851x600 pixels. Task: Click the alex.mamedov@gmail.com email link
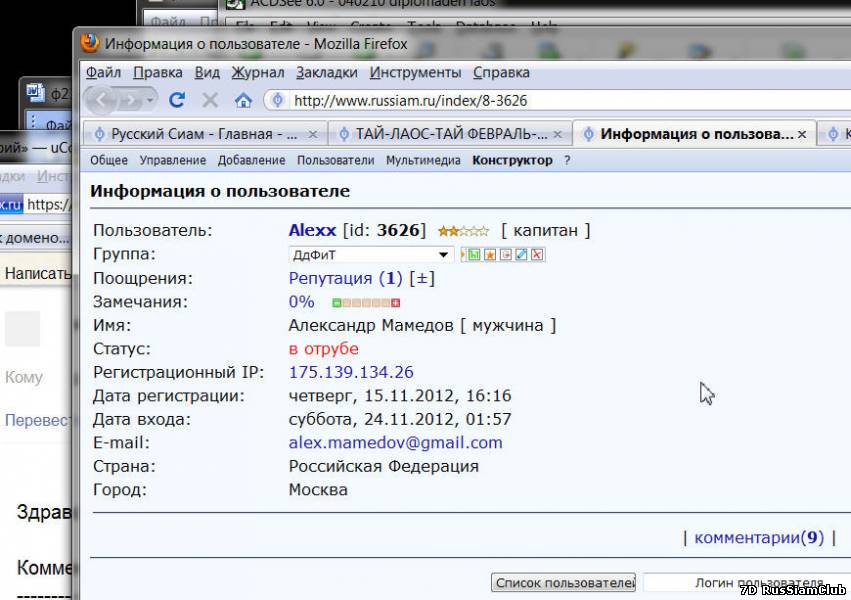point(396,443)
